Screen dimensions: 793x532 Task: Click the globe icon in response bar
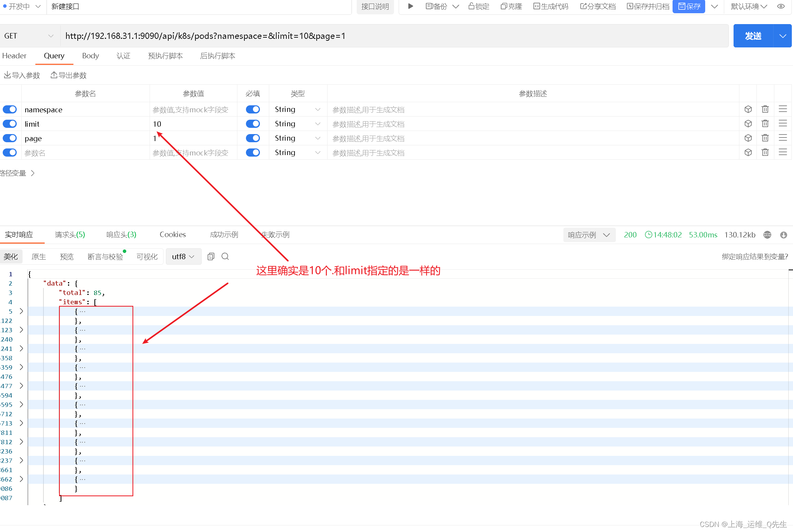point(767,235)
